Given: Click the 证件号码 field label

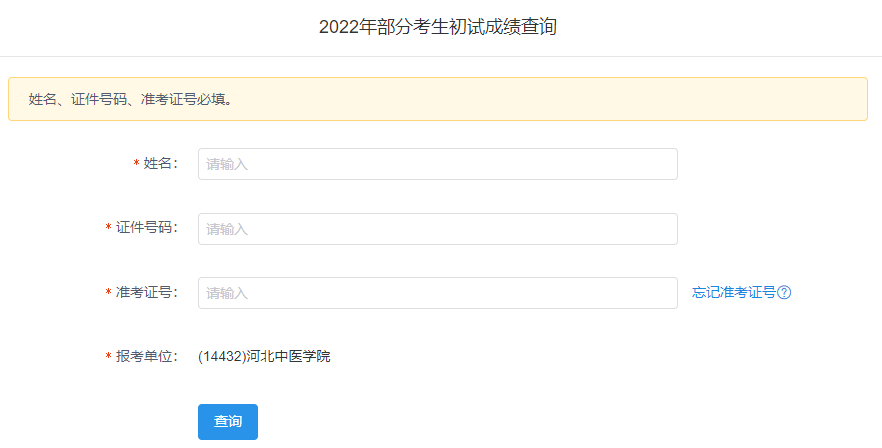Looking at the screenshot, I should point(146,228).
